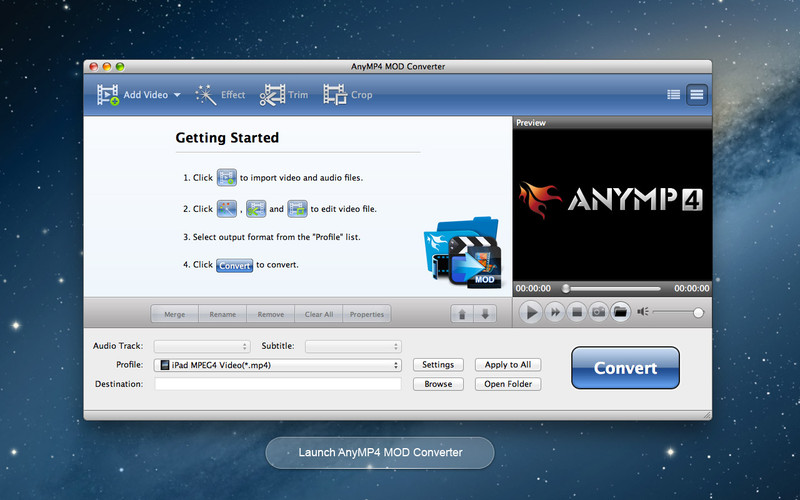Image resolution: width=800 pixels, height=500 pixels.
Task: Expand the Add Video dropdown arrow
Action: coord(177,95)
